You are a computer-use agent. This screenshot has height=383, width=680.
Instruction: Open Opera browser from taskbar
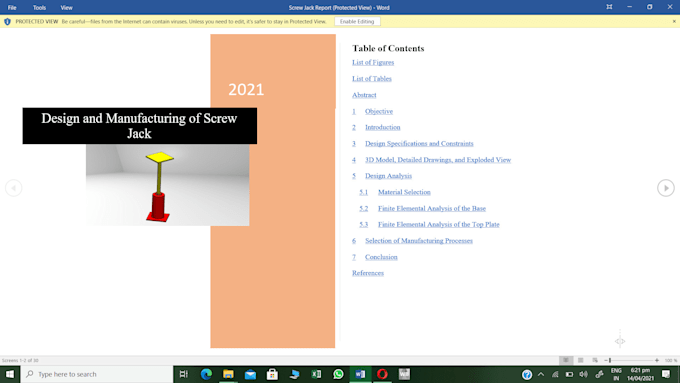(x=382, y=374)
